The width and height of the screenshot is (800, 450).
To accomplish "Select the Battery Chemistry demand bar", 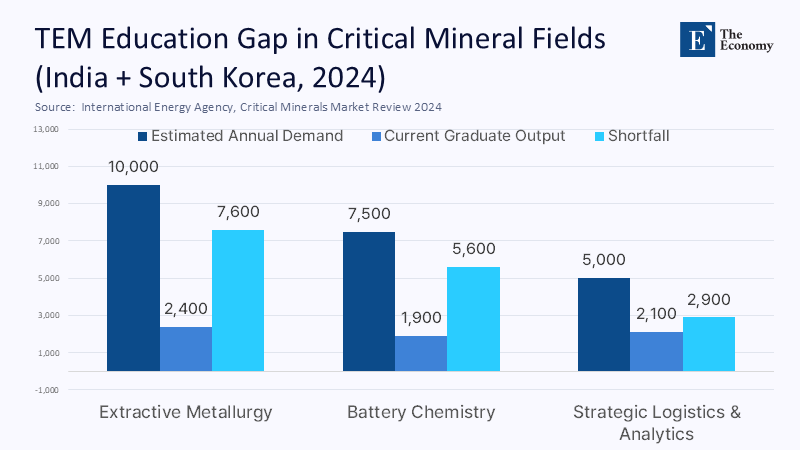I will 369,301.
